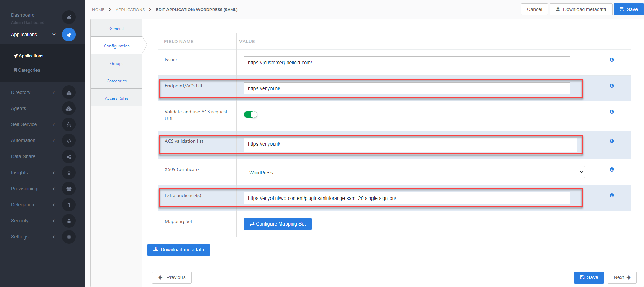This screenshot has height=287, width=644.
Task: Click the top Save button
Action: point(629,9)
